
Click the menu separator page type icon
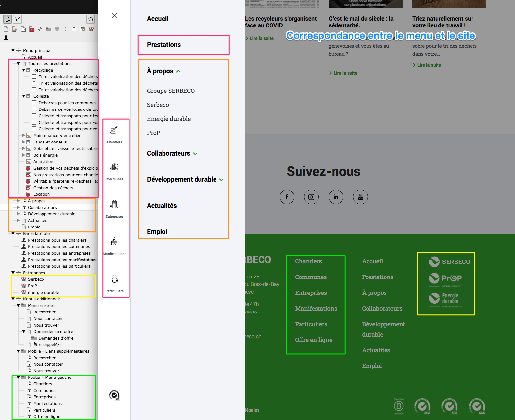[x=65, y=29]
